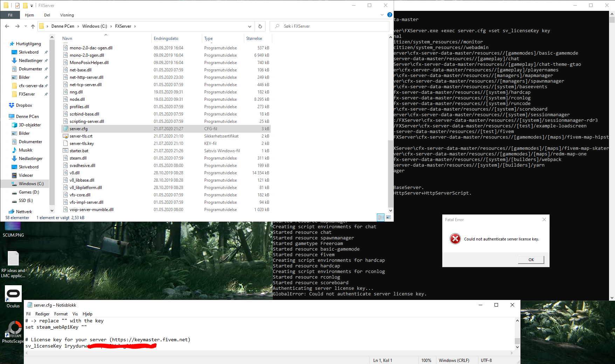Open Hurtigtilgang quick access in sidebar
Screen dimensions: 615x364
28,44
